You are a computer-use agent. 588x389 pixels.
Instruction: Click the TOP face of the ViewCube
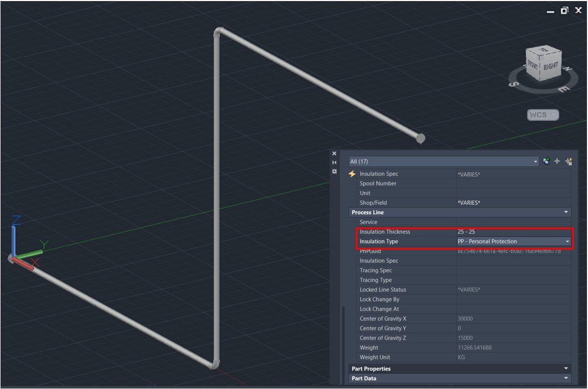pyautogui.click(x=544, y=50)
